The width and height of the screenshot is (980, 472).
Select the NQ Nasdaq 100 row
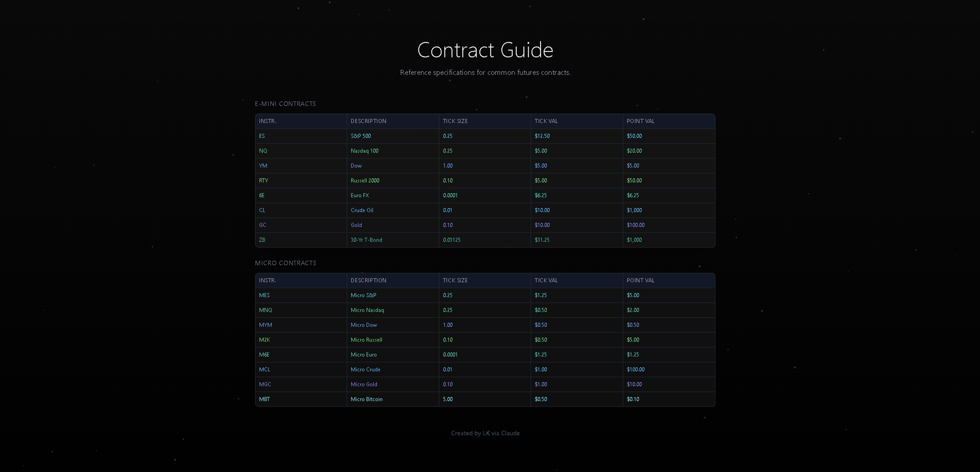click(485, 151)
